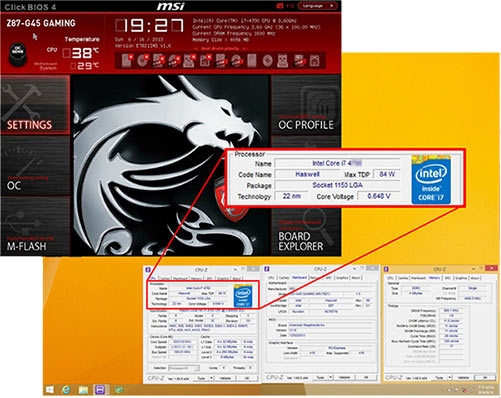Click OK in CPU-Z Mainboard window

(x=366, y=377)
